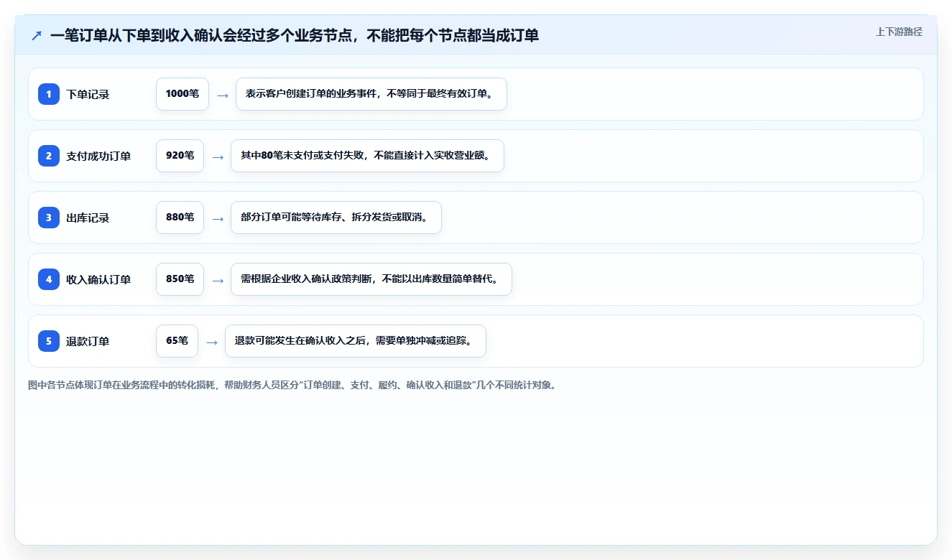Select the step 3 number badge
The height and width of the screenshot is (560, 952).
pos(49,218)
